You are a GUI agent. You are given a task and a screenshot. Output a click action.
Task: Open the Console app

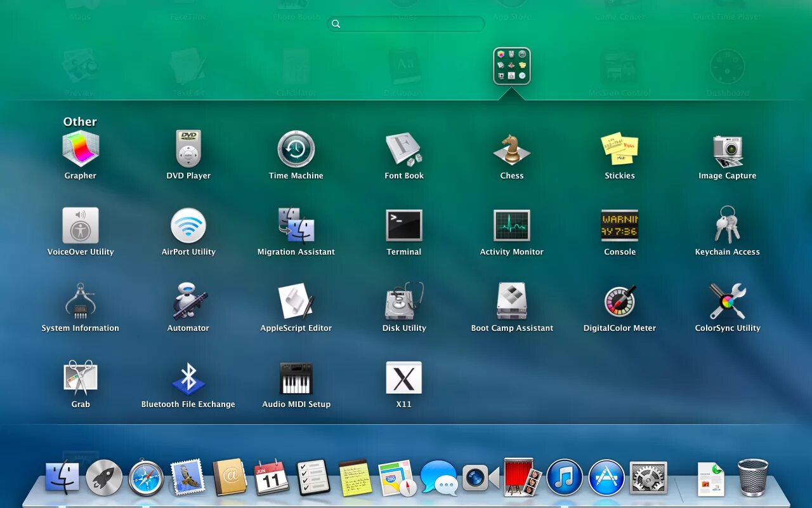620,225
